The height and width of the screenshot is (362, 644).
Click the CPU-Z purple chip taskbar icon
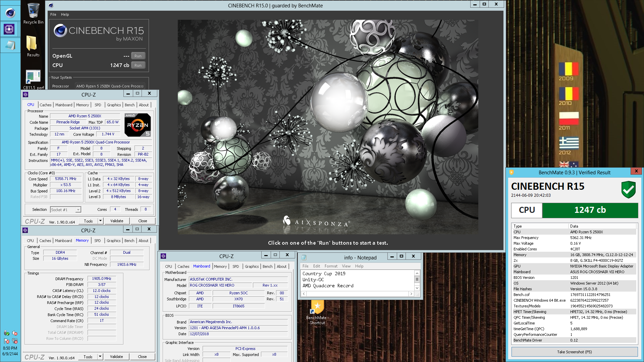(x=9, y=29)
